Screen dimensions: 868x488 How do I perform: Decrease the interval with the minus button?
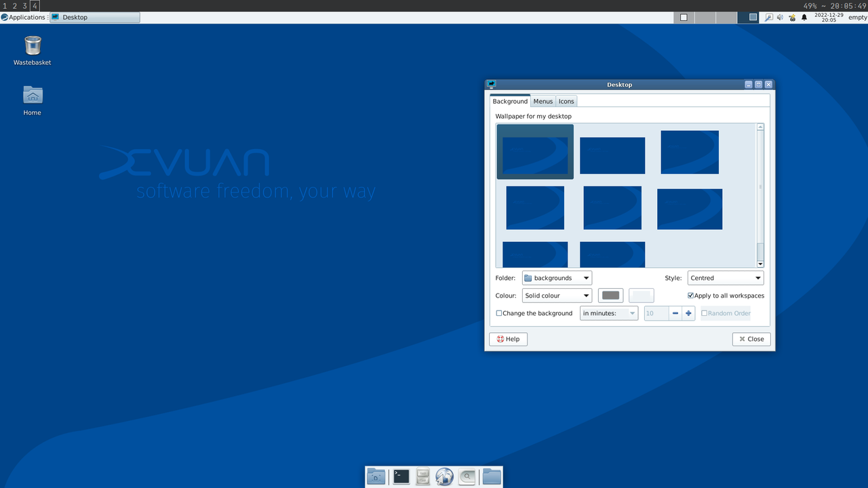pos(675,313)
